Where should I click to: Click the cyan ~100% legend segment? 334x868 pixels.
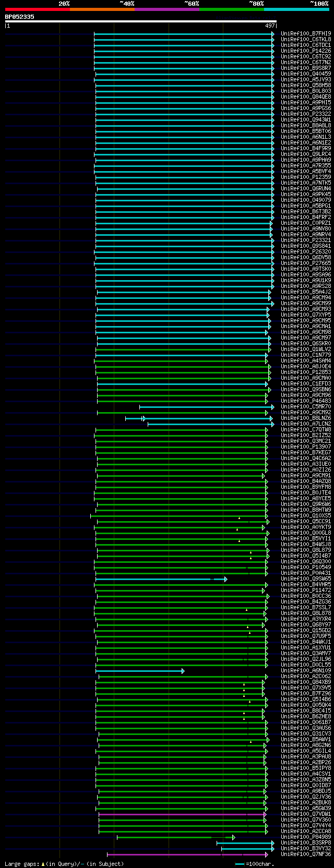click(296, 9)
